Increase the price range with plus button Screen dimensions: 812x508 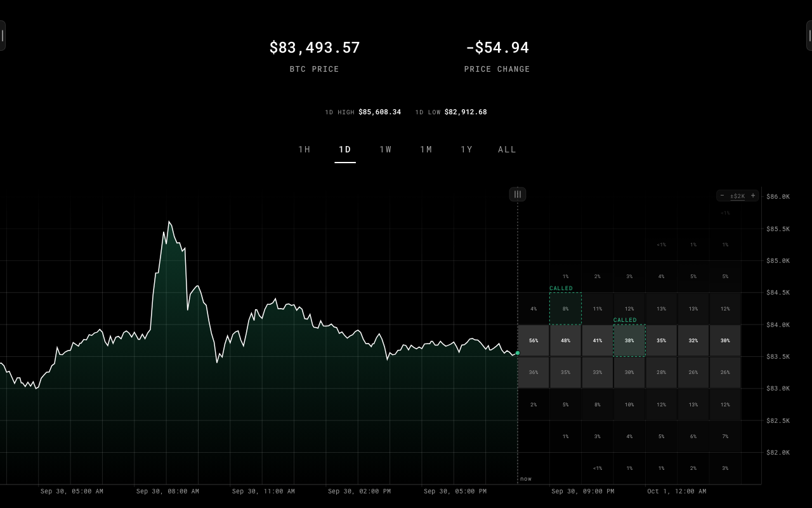[x=753, y=196]
